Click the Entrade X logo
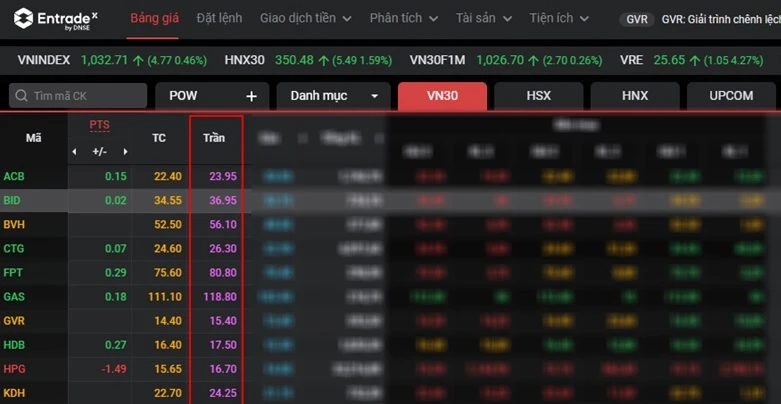The image size is (781, 404). (55, 19)
